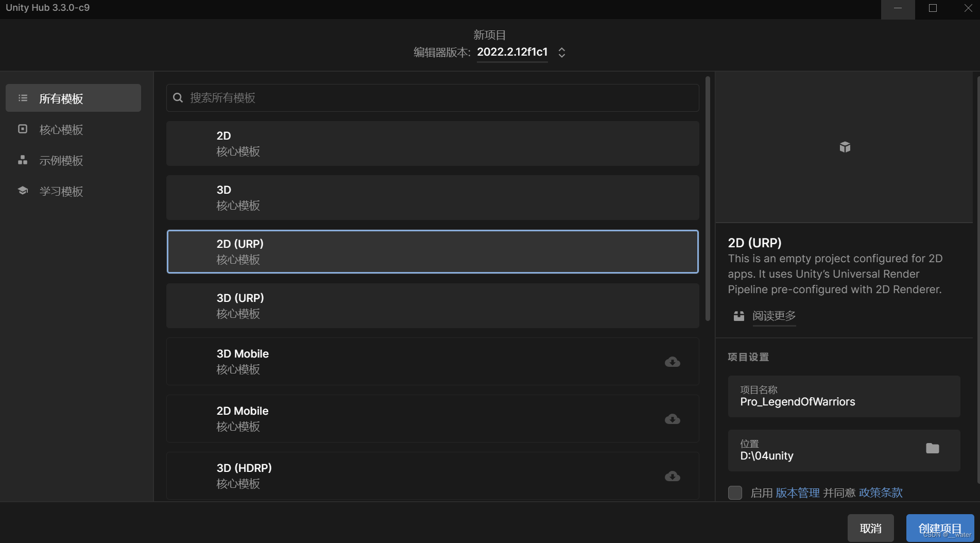Download the 3D (HDRP) template
The height and width of the screenshot is (543, 980).
pos(672,476)
